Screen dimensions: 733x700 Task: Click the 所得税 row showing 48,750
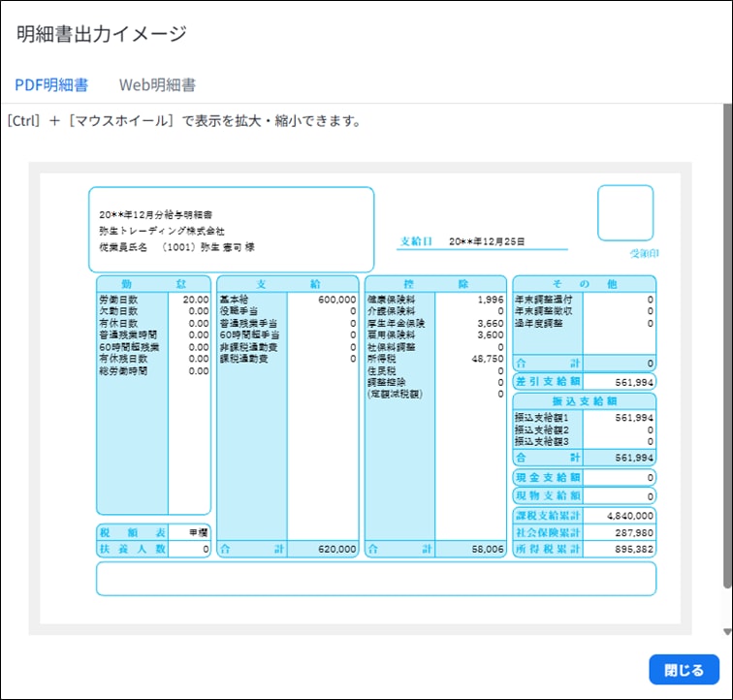pos(435,359)
